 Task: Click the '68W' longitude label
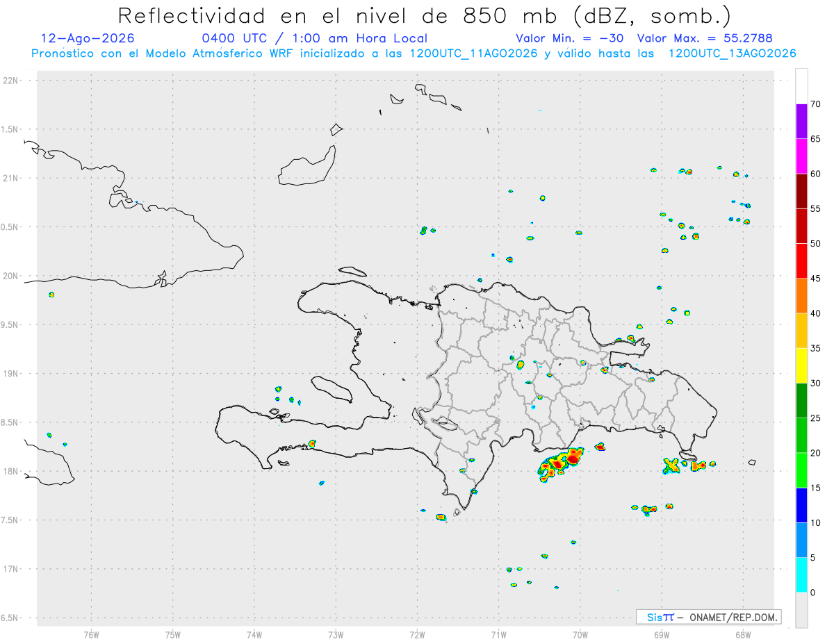click(743, 634)
